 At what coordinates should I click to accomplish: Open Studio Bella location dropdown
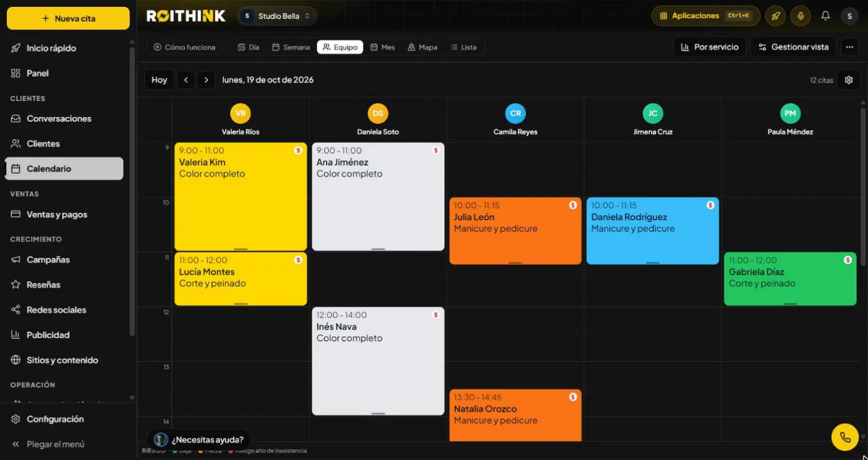pyautogui.click(x=277, y=16)
